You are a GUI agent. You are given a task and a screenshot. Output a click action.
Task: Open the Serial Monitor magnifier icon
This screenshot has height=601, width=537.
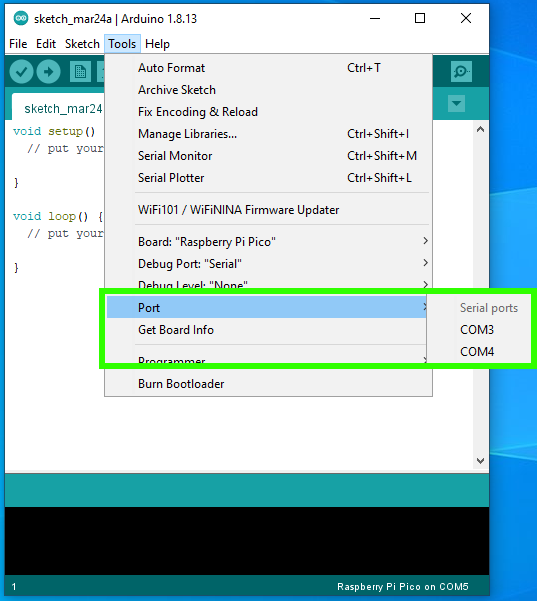click(461, 71)
